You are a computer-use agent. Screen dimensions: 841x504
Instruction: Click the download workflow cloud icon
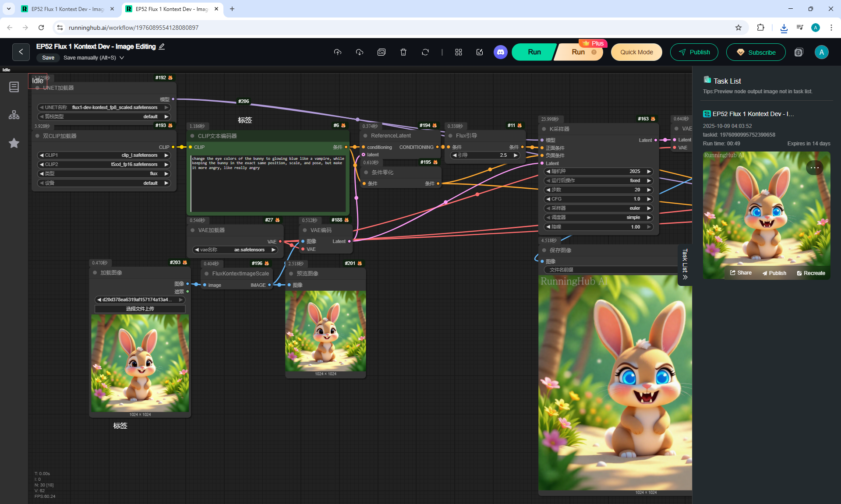coord(359,52)
